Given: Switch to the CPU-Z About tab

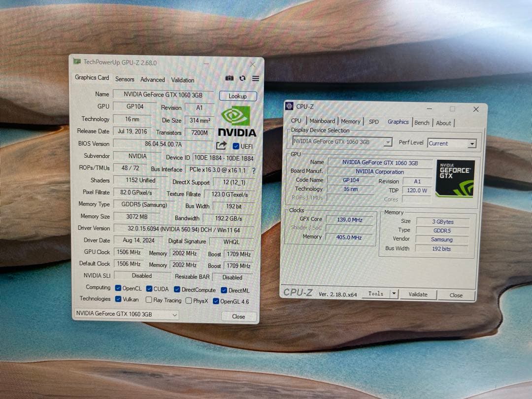Looking at the screenshot, I should pos(443,123).
